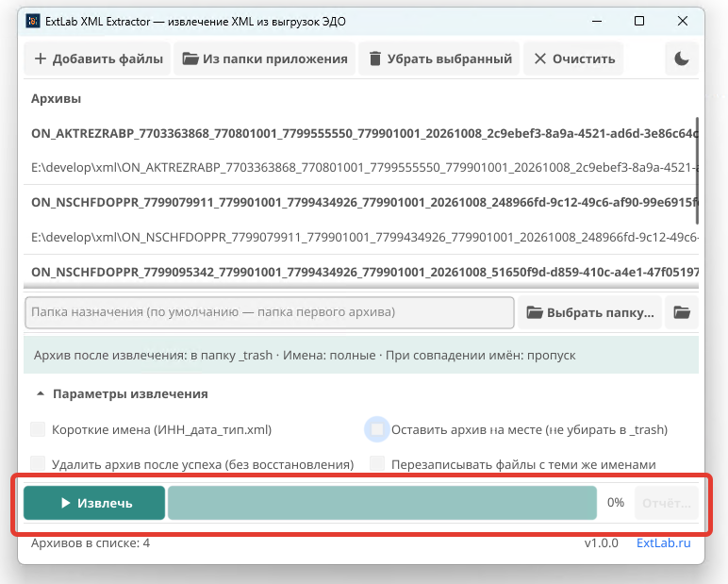Click the 0% progress percentage label
Image resolution: width=728 pixels, height=584 pixels.
click(616, 502)
